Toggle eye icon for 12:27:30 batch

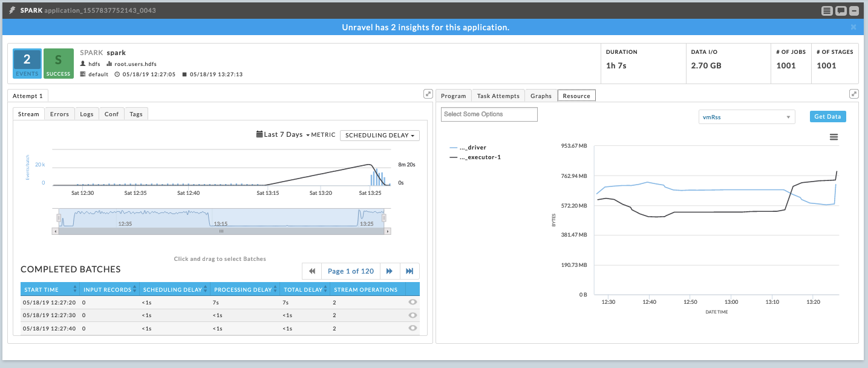(413, 315)
